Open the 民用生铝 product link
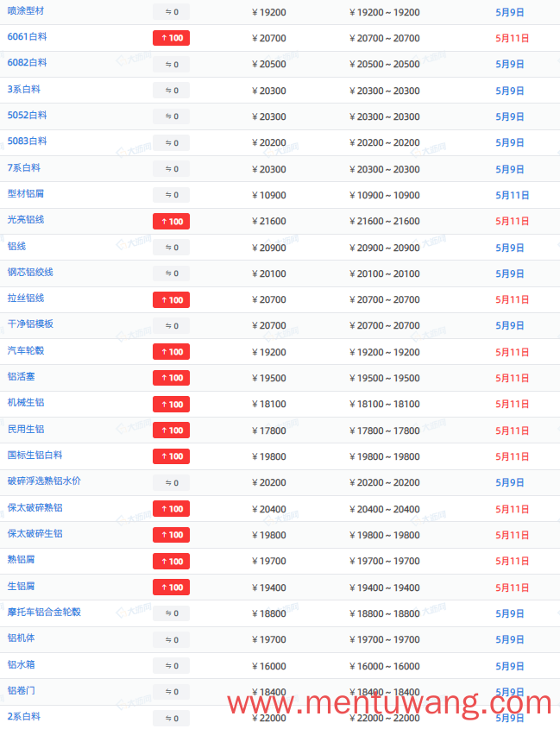The image size is (560, 729). [26, 430]
